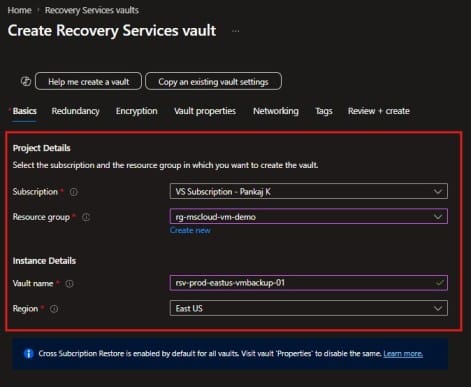Switch to the Basics tab
The height and width of the screenshot is (387, 471).
pyautogui.click(x=24, y=111)
